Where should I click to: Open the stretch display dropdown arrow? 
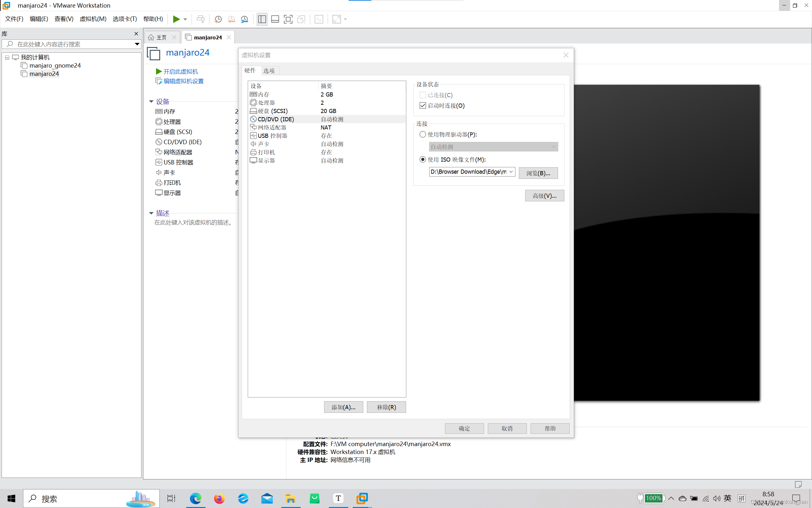click(x=346, y=19)
